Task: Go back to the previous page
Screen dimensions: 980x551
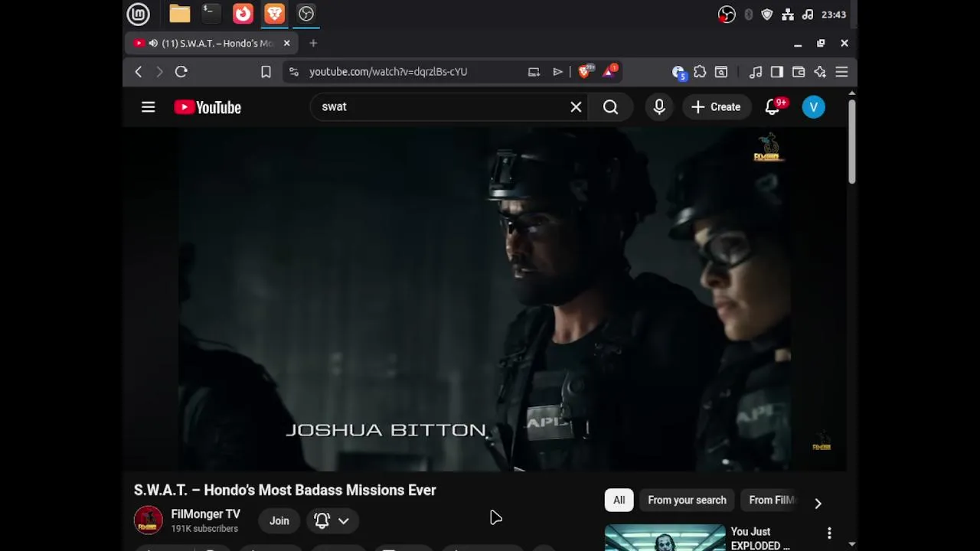Action: [139, 72]
